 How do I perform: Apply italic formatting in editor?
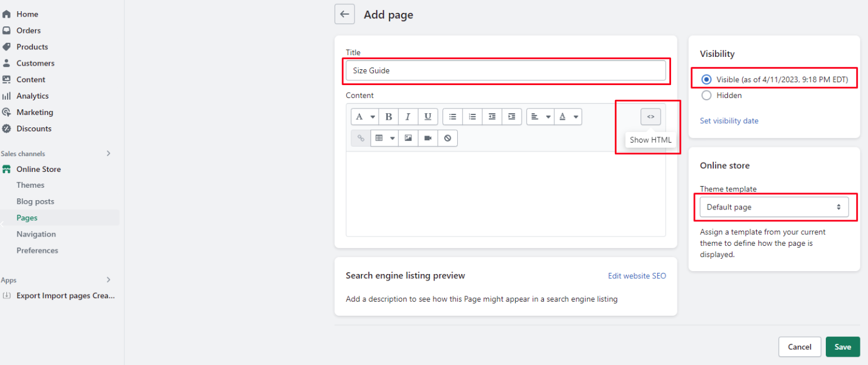(x=408, y=117)
